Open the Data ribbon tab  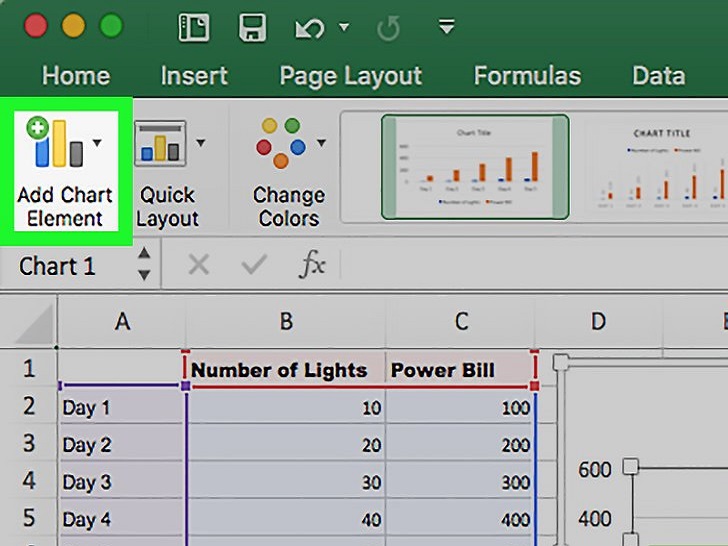659,76
